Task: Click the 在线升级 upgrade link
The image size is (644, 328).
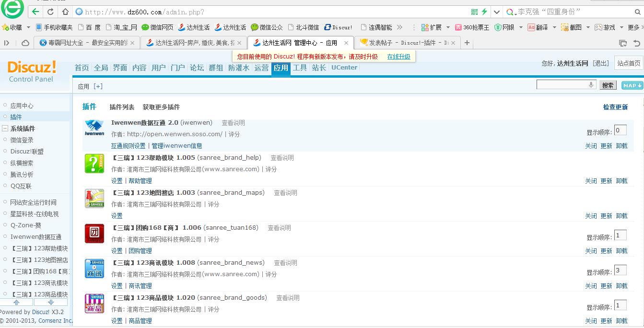Action: (x=399, y=57)
